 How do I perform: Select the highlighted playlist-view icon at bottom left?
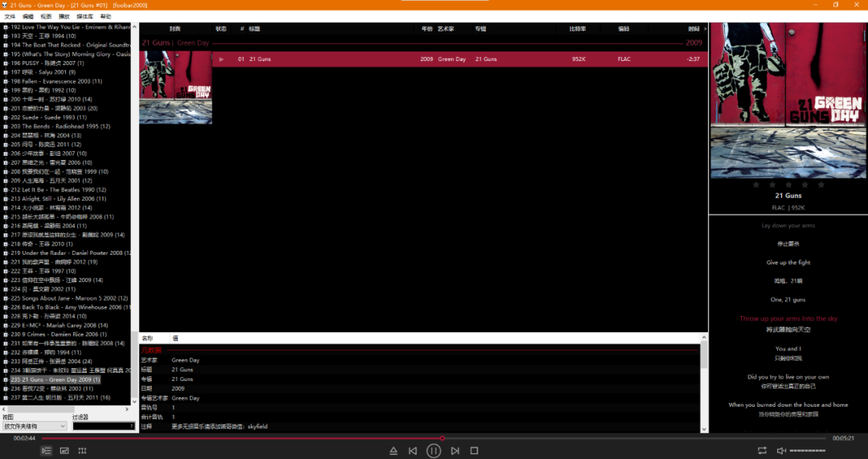(x=47, y=451)
